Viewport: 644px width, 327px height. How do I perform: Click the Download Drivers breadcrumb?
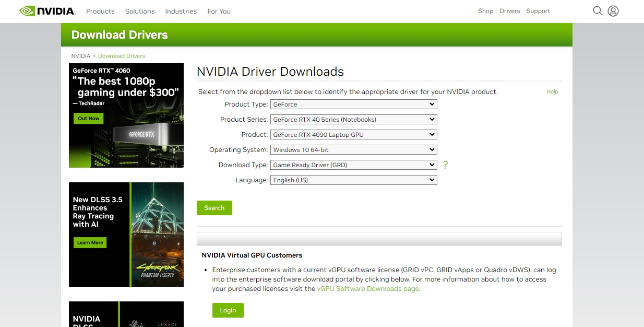tap(122, 56)
